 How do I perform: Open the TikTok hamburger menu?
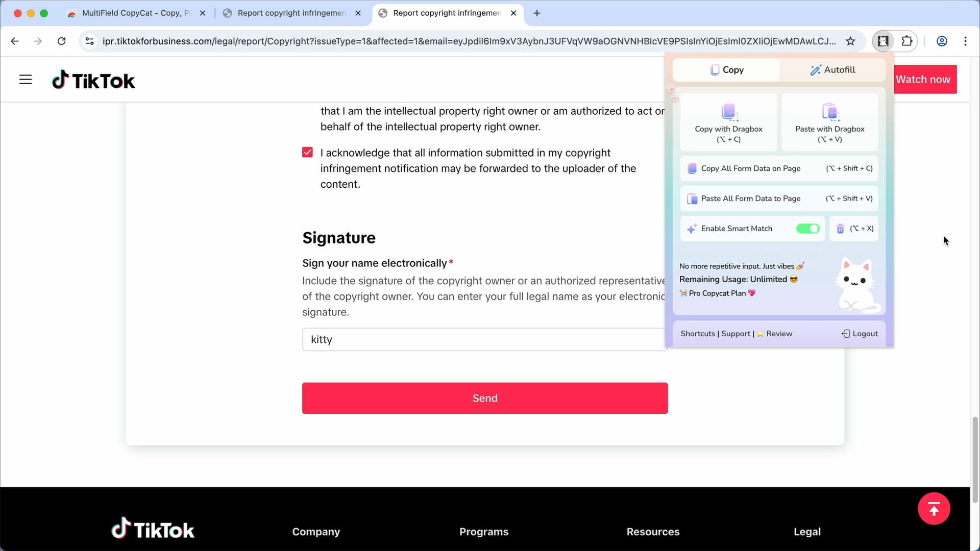[x=25, y=79]
